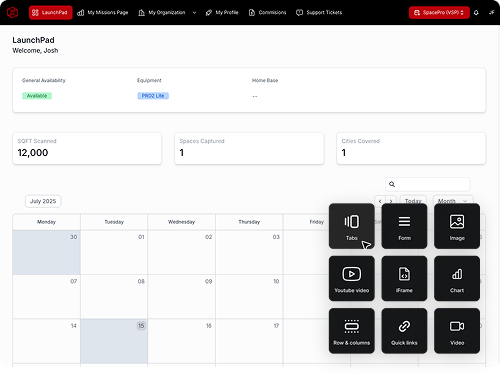Select calendar day 03
500x380 pixels.
coord(249,252)
